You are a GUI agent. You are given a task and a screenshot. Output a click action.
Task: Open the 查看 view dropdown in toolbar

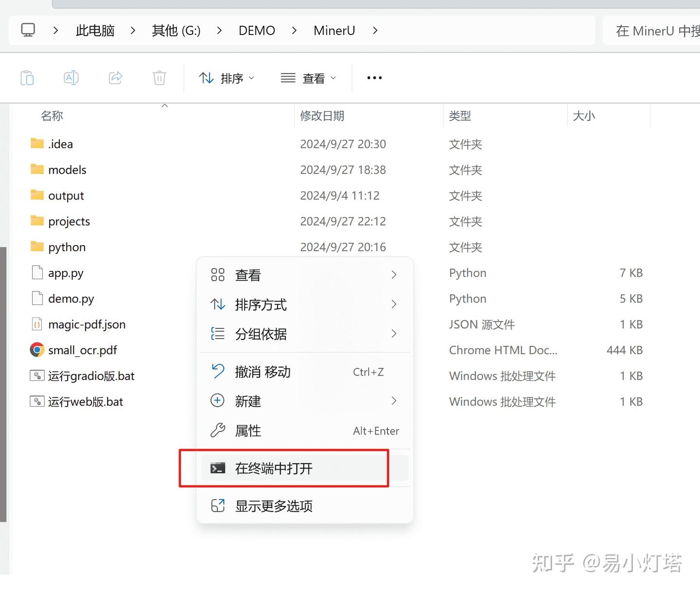click(309, 78)
